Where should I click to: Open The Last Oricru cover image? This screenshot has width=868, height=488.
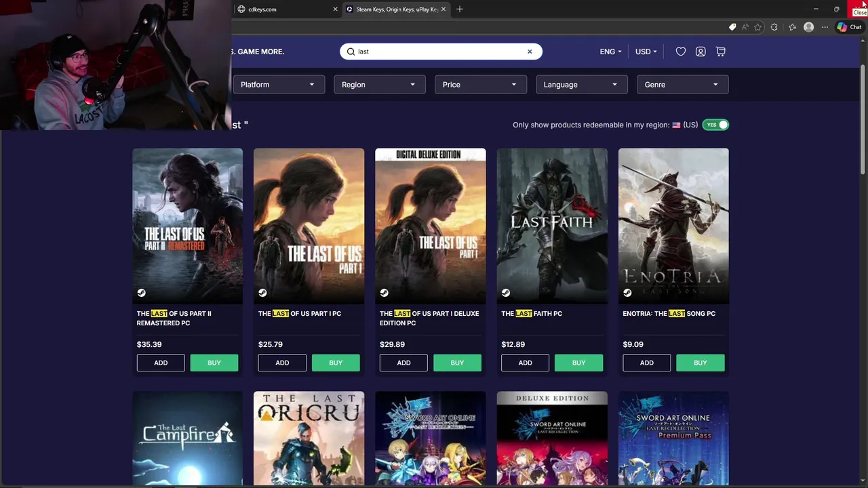pos(309,439)
